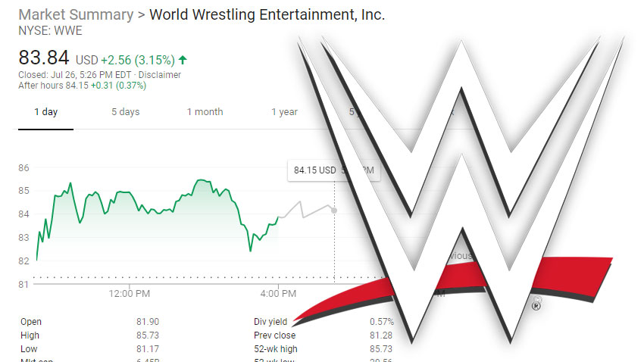The image size is (644, 362).
Task: Click the 4:00 PM time axis label
Action: pyautogui.click(x=278, y=293)
